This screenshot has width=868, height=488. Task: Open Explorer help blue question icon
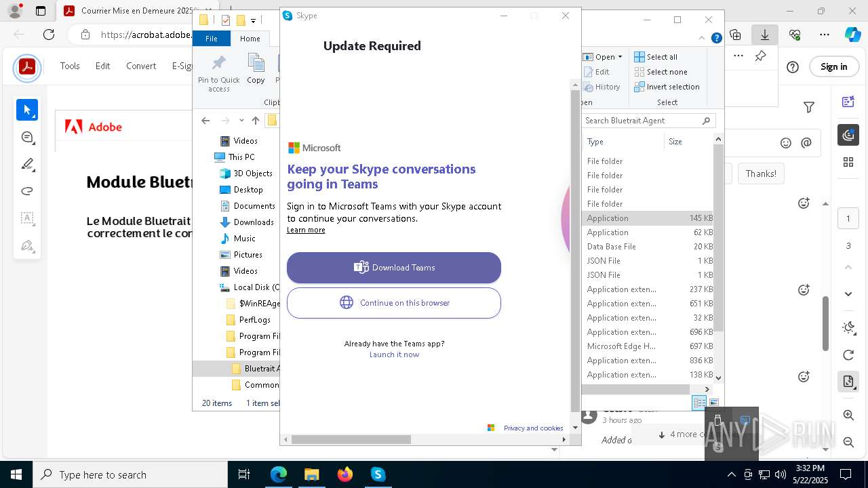pyautogui.click(x=716, y=39)
